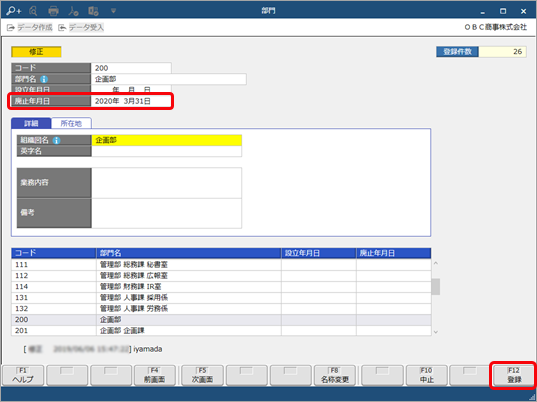
Task: Click the search-plus magnifier icon in title bar
Action: tap(14, 11)
